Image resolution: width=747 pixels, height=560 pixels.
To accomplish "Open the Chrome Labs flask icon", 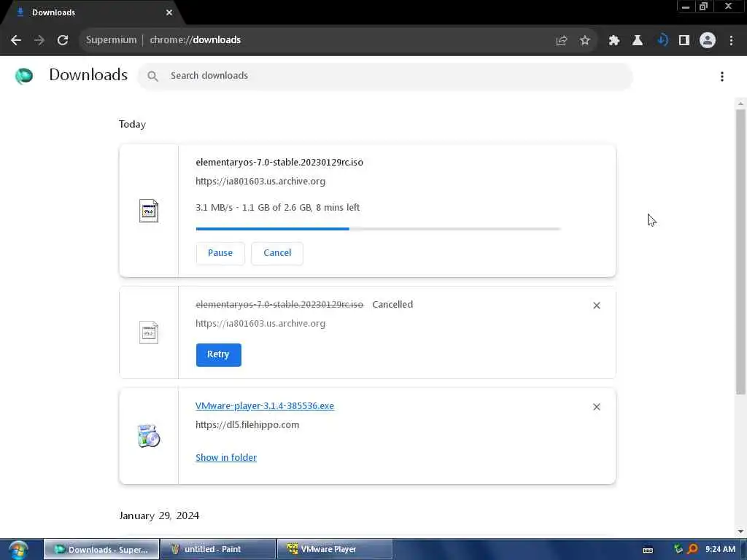I will click(637, 41).
